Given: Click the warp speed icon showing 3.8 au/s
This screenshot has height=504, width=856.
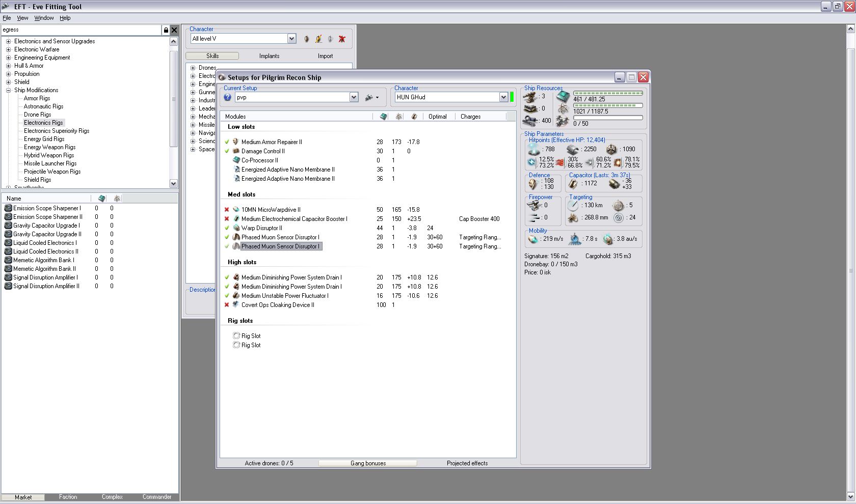Looking at the screenshot, I should click(608, 239).
